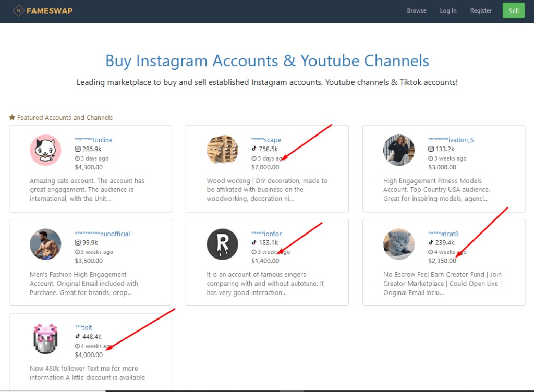
Task: Click the 99.9k follower count
Action: [90, 242]
